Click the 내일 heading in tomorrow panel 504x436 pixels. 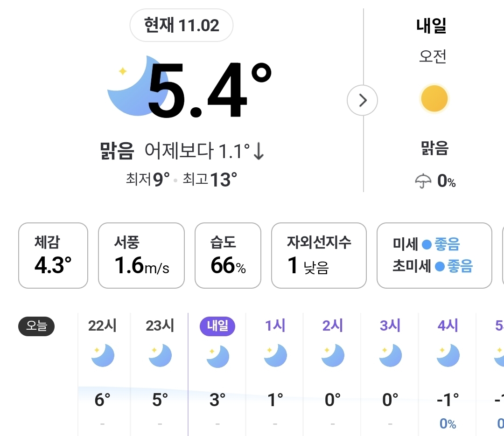(x=431, y=26)
